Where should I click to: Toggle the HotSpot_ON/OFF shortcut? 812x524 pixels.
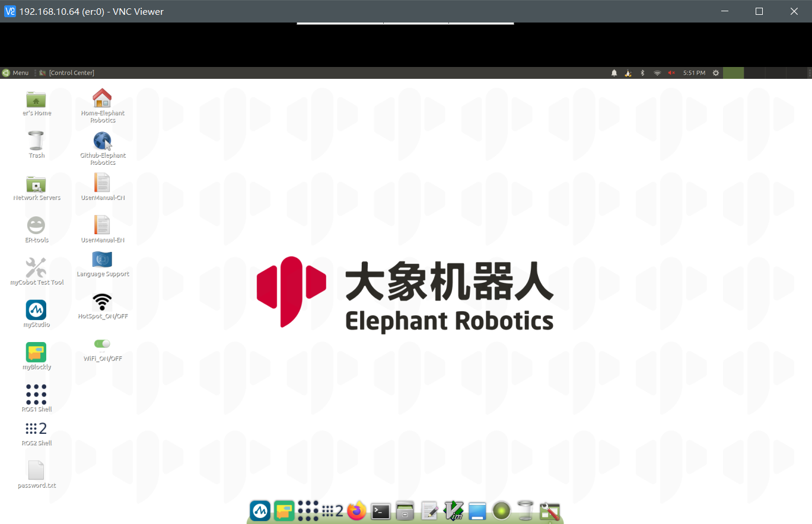pos(102,302)
